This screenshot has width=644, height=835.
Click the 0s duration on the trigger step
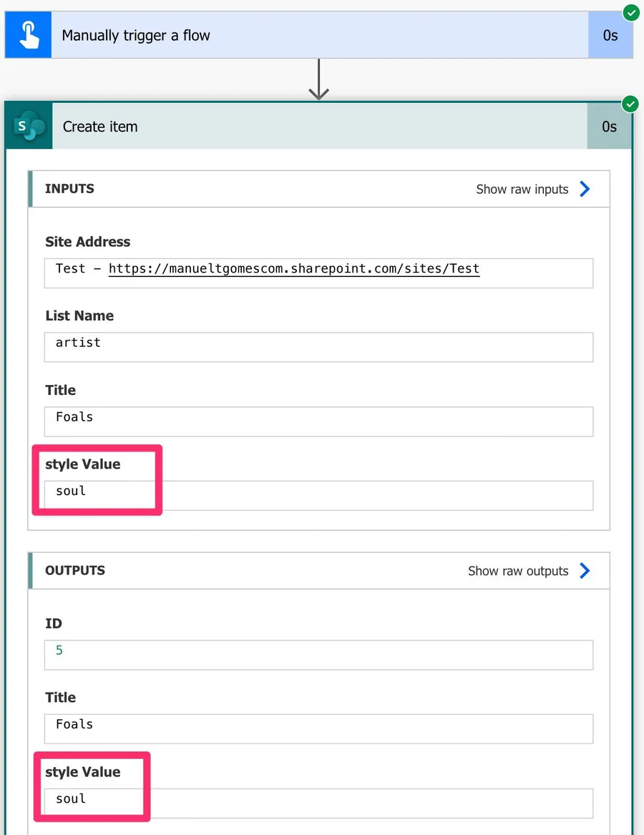[610, 35]
